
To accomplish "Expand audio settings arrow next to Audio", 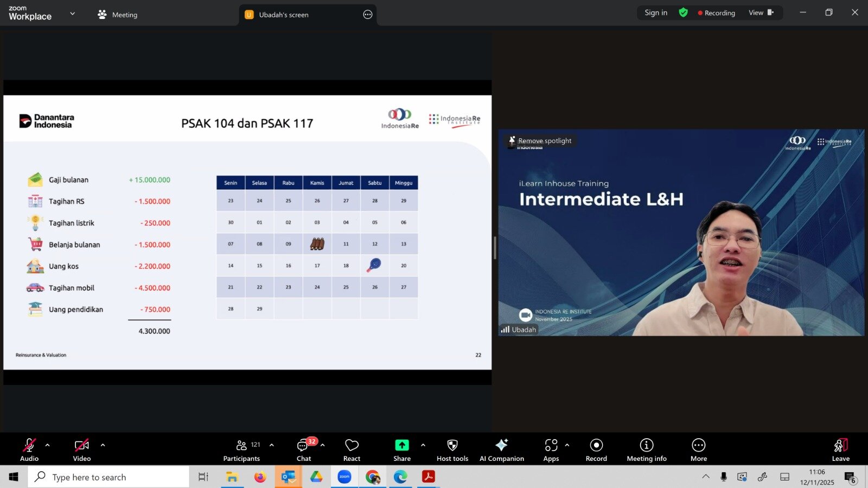I will point(48,445).
